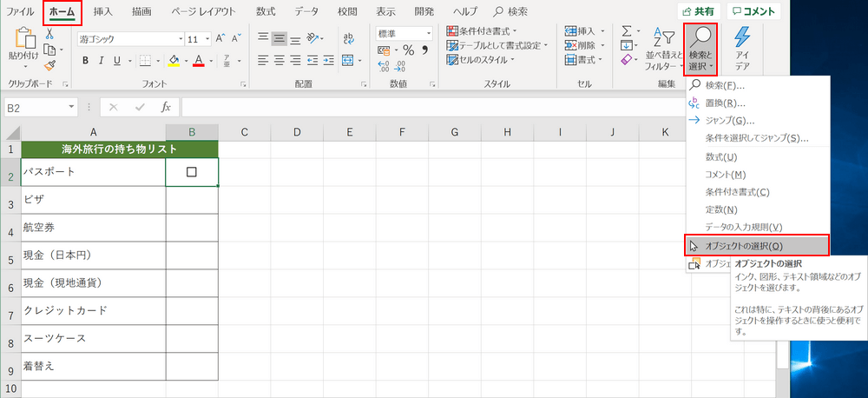Click the text orientation icon
This screenshot has width=868, height=398.
313,38
